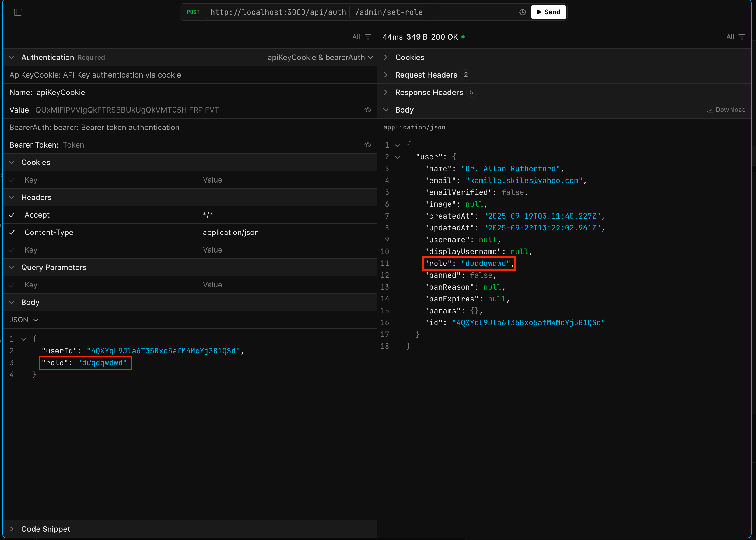
Task: Uncheck the Accept header checkbox
Action: point(12,215)
